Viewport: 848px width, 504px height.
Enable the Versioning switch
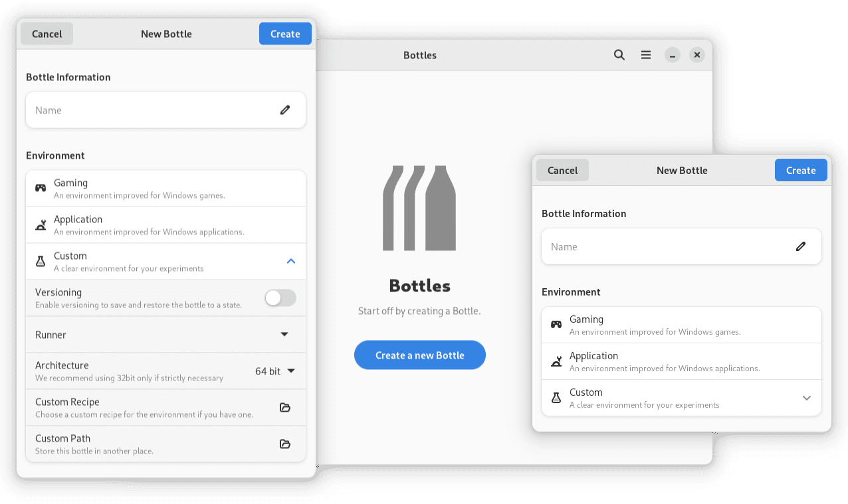click(x=280, y=298)
